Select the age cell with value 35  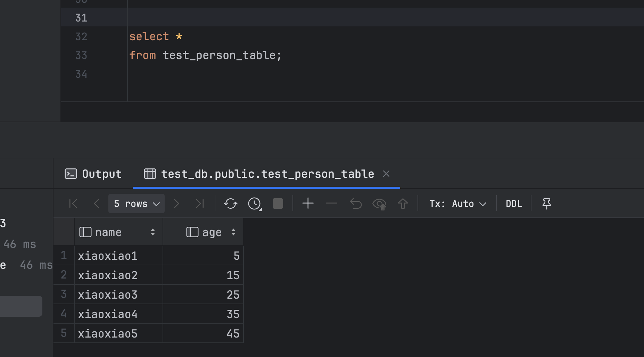tap(203, 314)
